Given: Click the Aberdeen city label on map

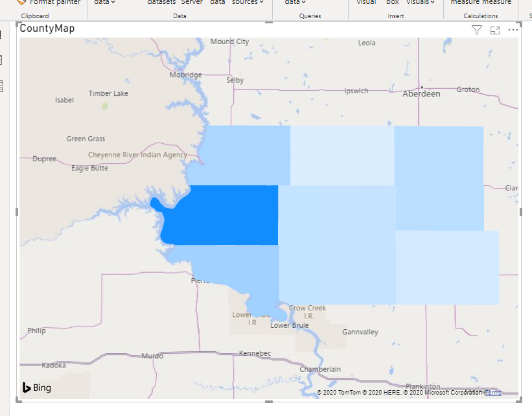Looking at the screenshot, I should pyautogui.click(x=421, y=94).
